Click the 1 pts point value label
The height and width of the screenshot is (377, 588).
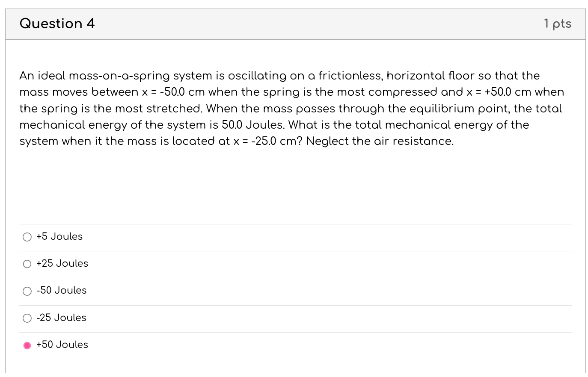(x=558, y=24)
